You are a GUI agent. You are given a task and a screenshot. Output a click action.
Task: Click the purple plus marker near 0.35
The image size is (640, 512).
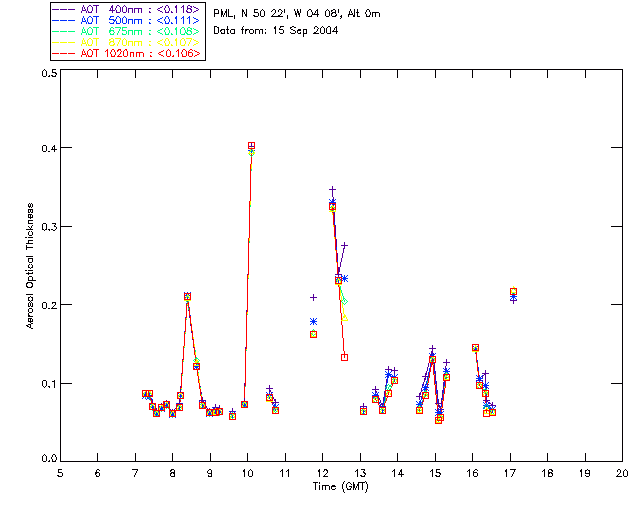[332, 189]
